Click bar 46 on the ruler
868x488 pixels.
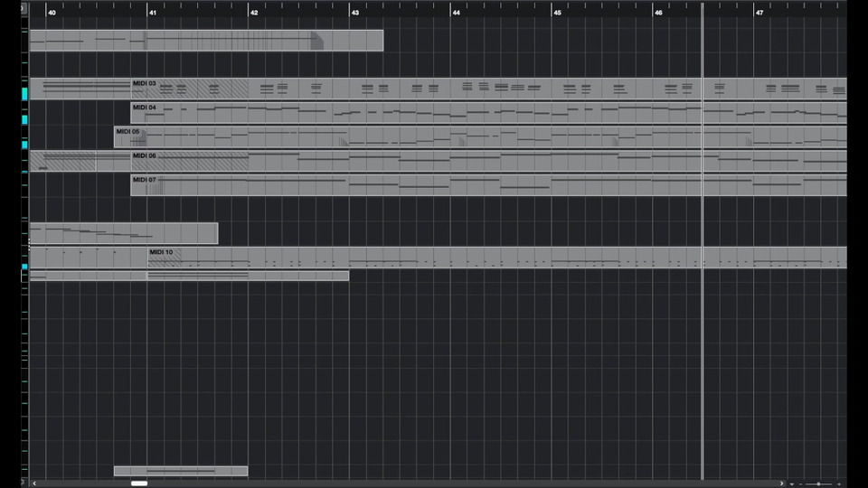click(x=658, y=12)
